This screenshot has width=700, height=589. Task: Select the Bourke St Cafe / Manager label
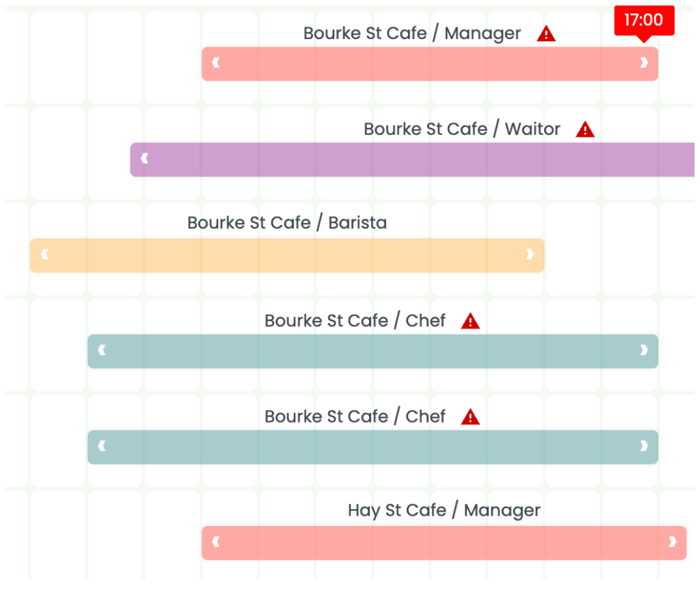412,33
